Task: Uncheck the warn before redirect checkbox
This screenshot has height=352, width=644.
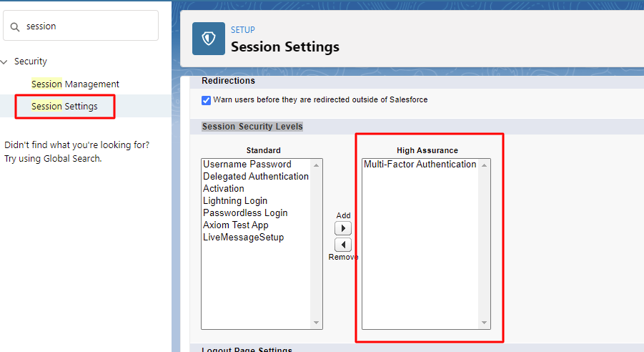Action: pyautogui.click(x=206, y=100)
